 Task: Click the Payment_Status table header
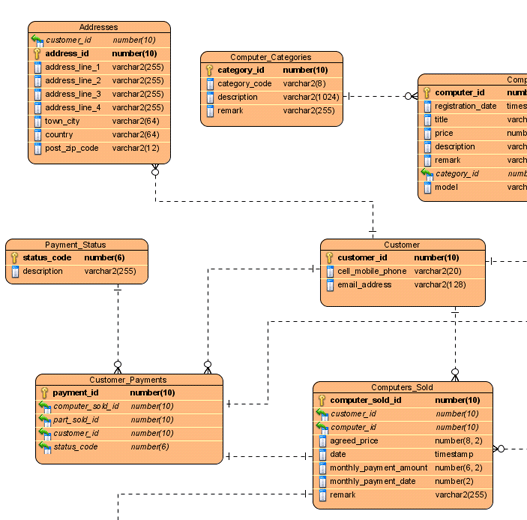point(76,245)
